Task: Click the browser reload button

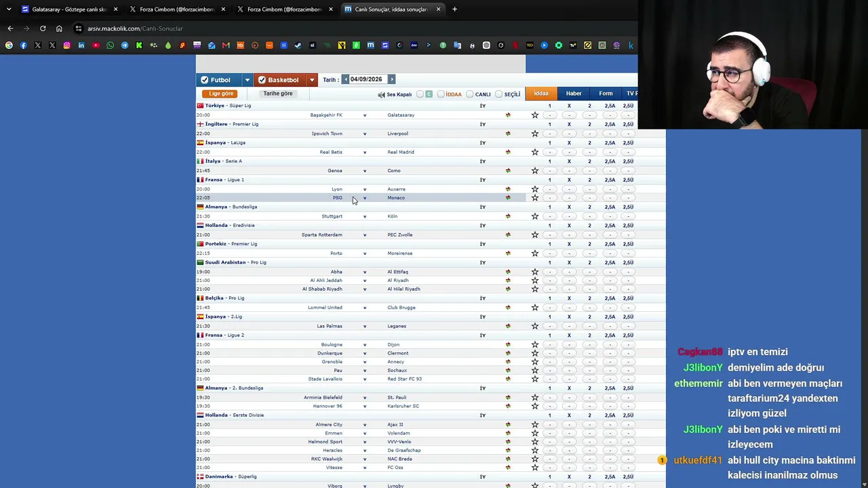Action: pyautogui.click(x=43, y=28)
